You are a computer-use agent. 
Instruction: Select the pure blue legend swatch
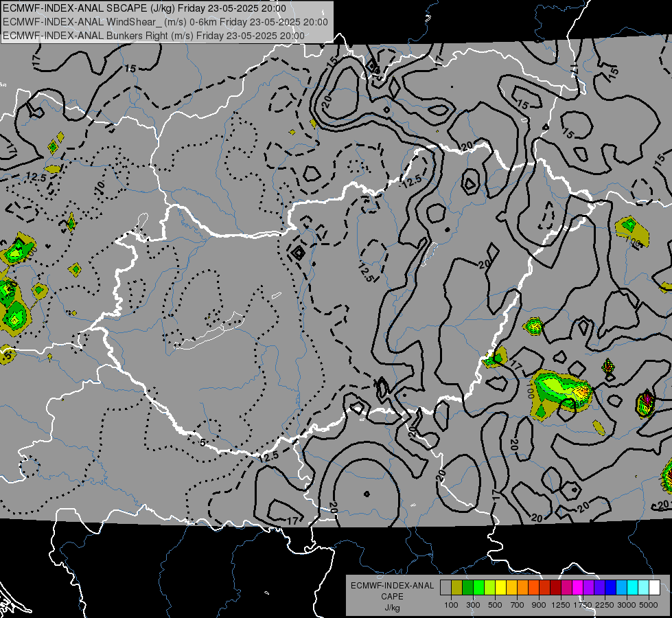coord(611,587)
